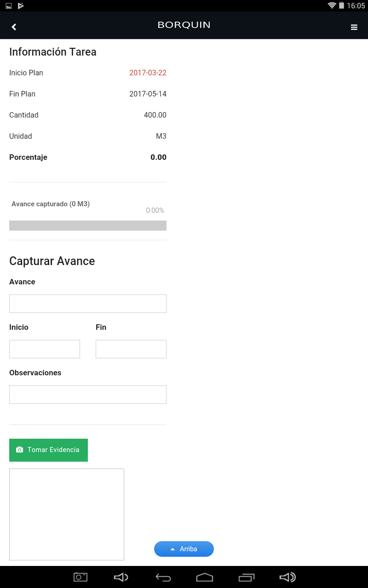Tap the back arrow in header

pos(14,27)
